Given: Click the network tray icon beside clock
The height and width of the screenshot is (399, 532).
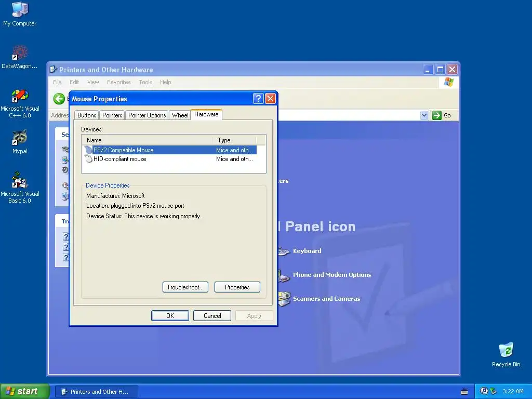Looking at the screenshot, I should tap(494, 391).
